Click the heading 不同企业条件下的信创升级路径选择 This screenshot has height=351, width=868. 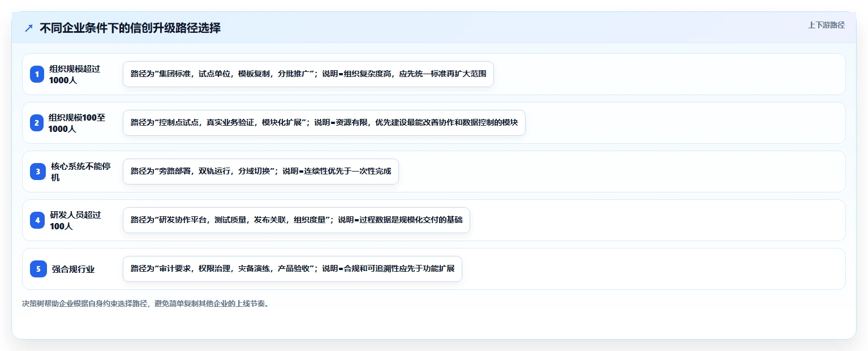tap(130, 28)
